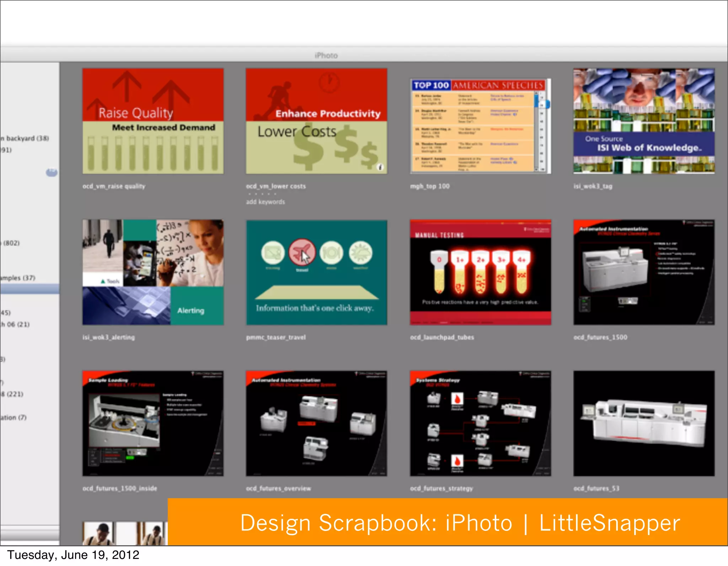Select the (221) item in the sidebar
728x566 pixels.
(12, 394)
